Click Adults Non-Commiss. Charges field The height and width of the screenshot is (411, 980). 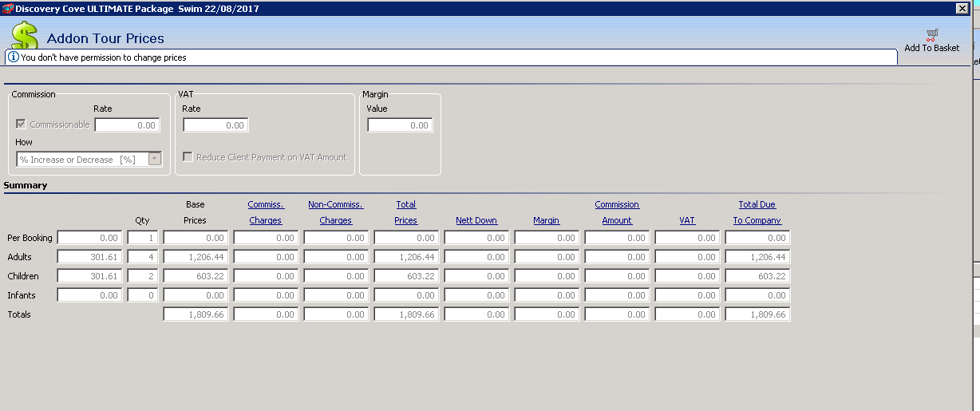tap(336, 257)
